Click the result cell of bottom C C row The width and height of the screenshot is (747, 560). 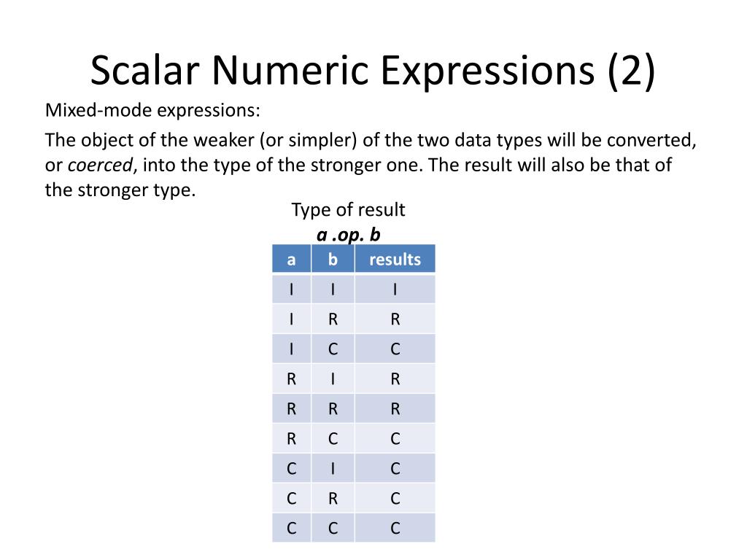point(395,528)
